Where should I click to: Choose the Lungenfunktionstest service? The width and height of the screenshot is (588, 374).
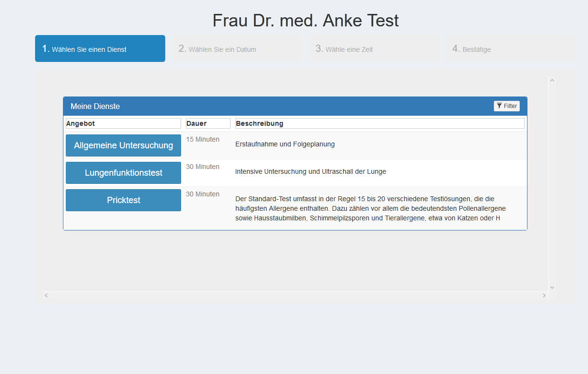[x=123, y=172]
